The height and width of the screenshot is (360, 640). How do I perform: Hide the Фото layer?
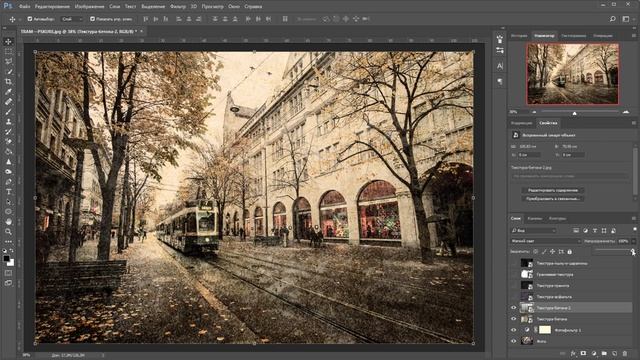513,341
